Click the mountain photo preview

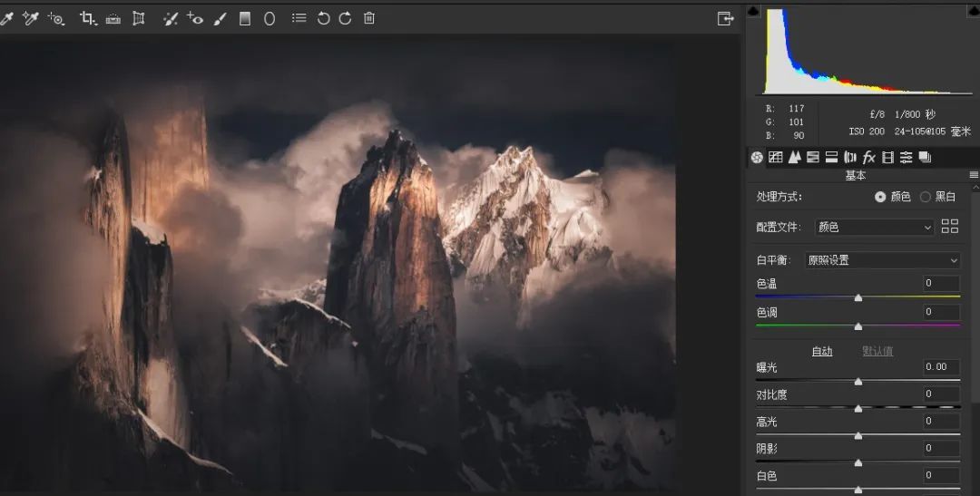pos(338,266)
